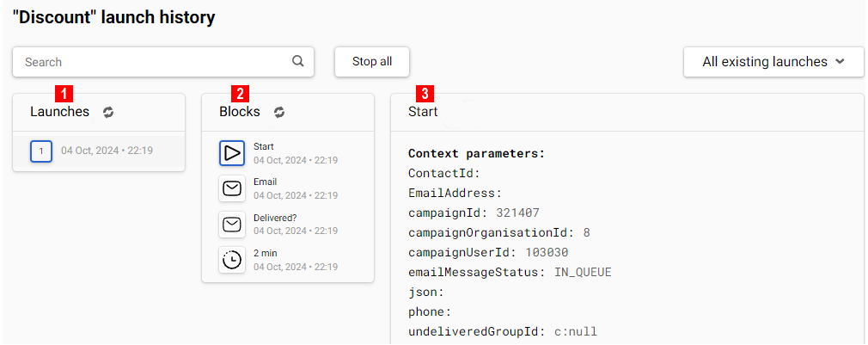This screenshot has width=868, height=345.
Task: Select the Email block envelope icon
Action: pyautogui.click(x=232, y=188)
